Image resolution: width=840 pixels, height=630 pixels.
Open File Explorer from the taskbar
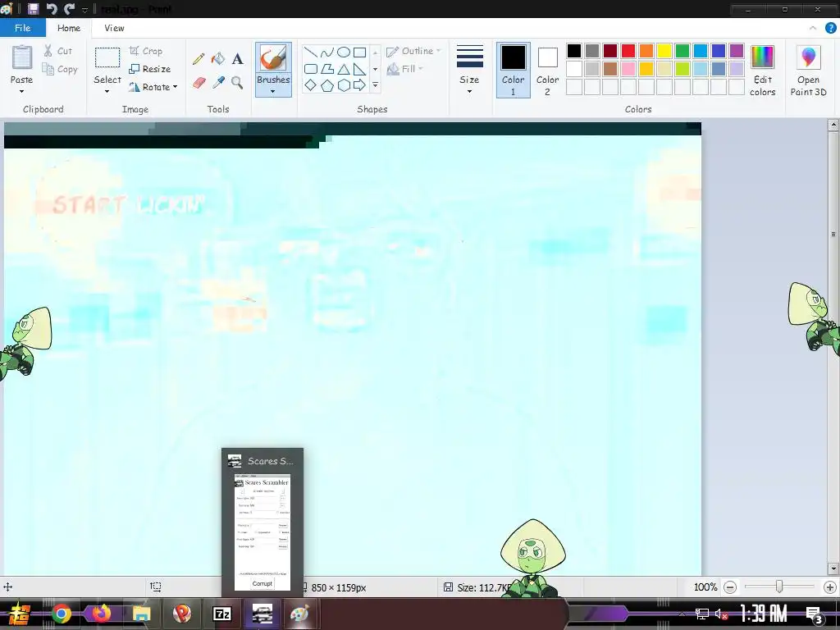[141, 614]
